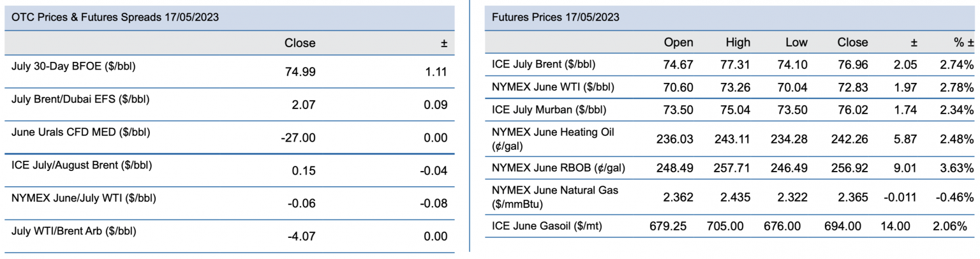Select ICE June Gasoil row label
The height and width of the screenshot is (259, 980).
tap(547, 225)
